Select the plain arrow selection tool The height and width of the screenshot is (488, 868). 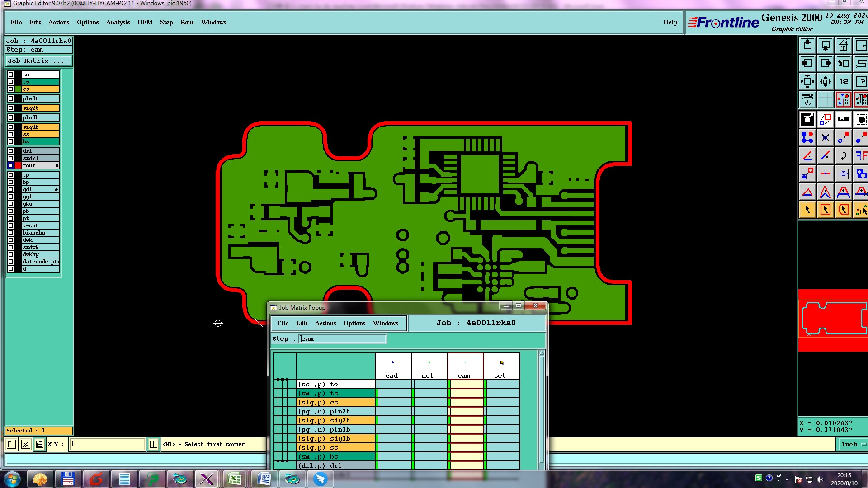[x=807, y=210]
